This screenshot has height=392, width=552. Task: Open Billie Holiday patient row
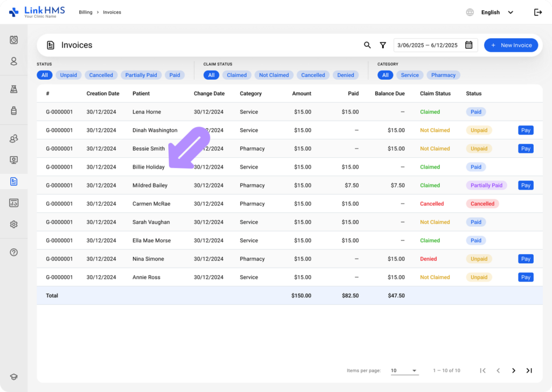[x=289, y=167]
